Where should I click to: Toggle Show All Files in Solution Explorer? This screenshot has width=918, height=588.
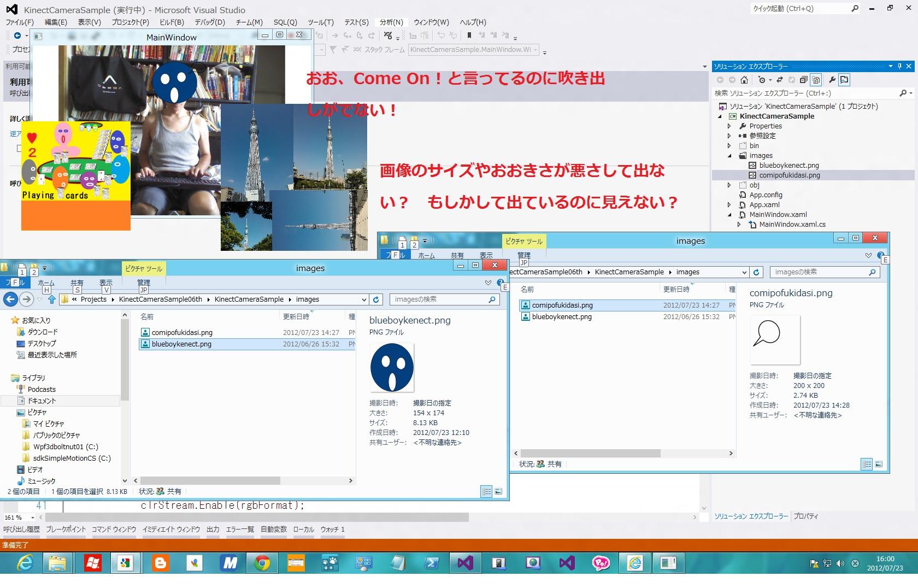(816, 80)
